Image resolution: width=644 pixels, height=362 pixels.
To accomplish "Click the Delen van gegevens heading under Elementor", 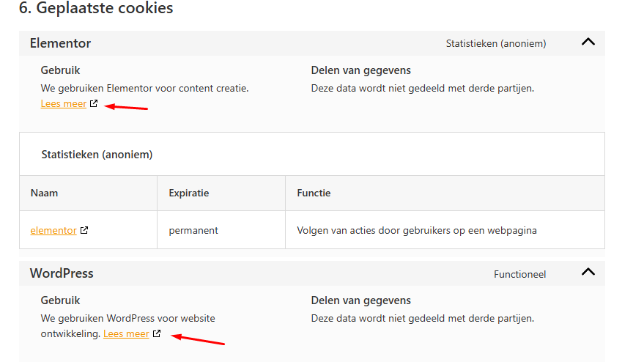I will 360,70.
